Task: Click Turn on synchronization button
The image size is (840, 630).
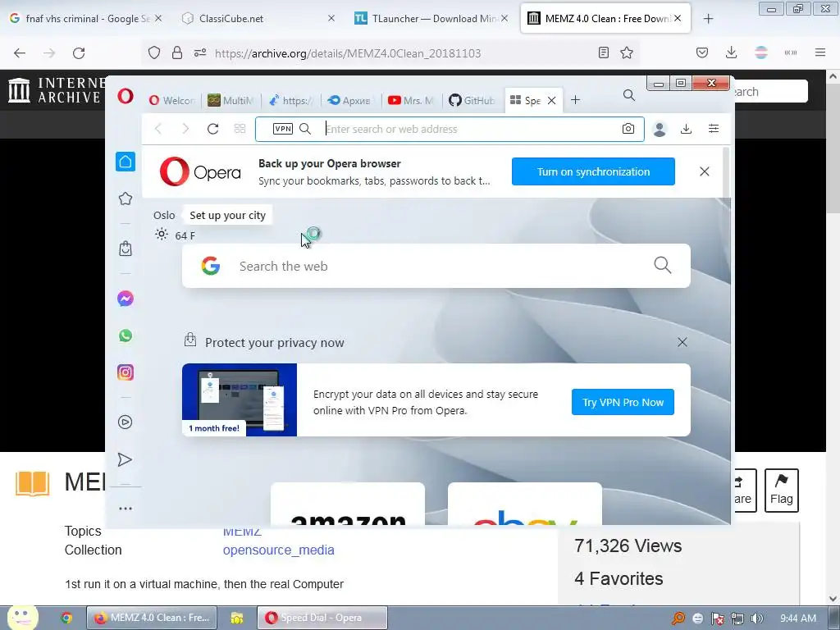Action: 593,171
